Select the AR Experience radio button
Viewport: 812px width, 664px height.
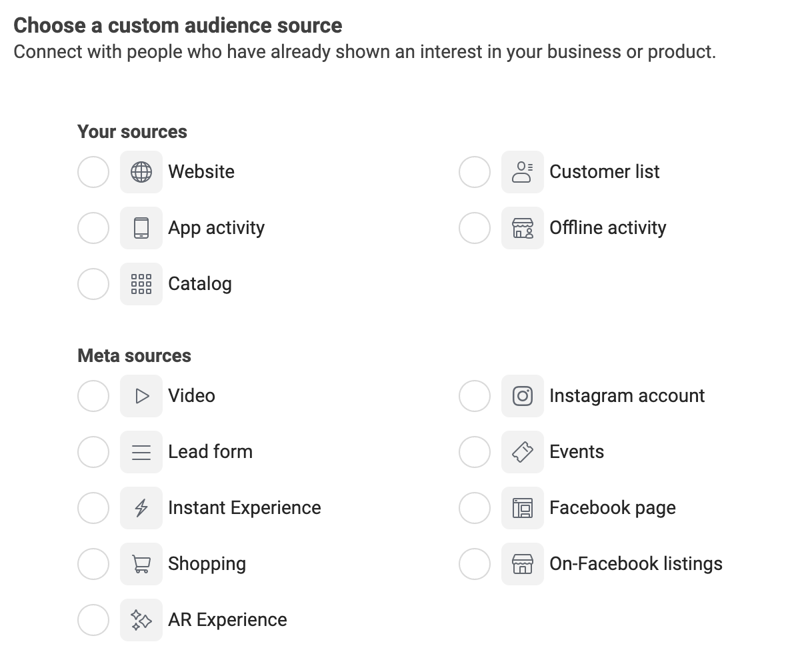coord(93,620)
